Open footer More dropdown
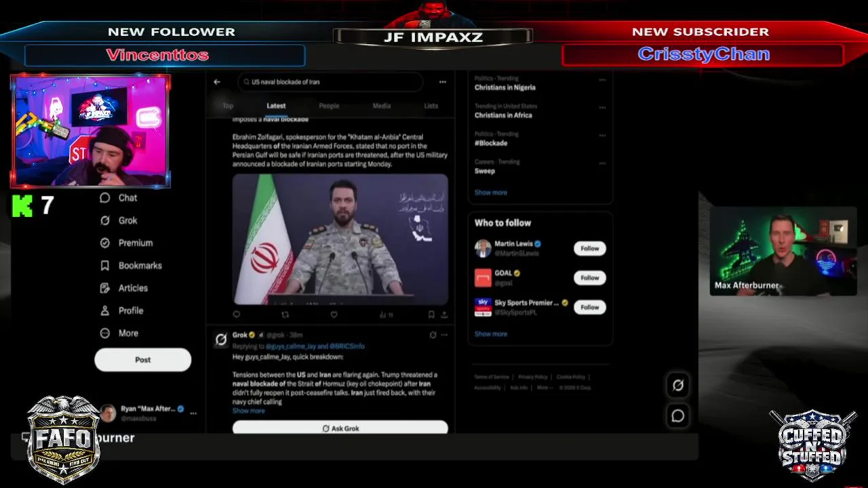868x488 pixels. 544,388
